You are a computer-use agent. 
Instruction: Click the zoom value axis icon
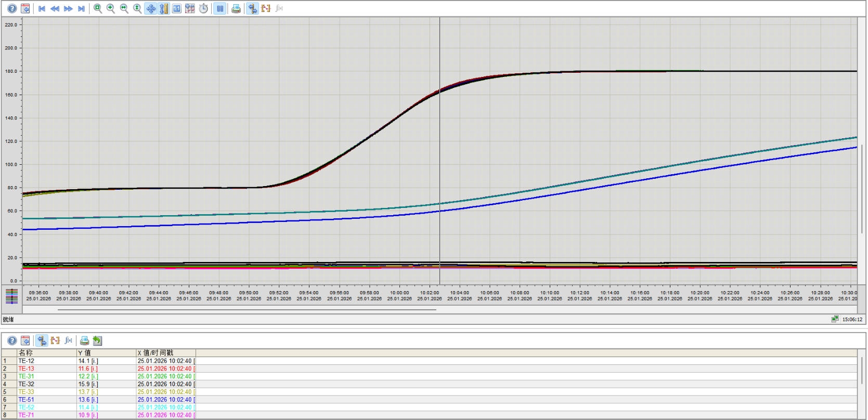click(137, 8)
